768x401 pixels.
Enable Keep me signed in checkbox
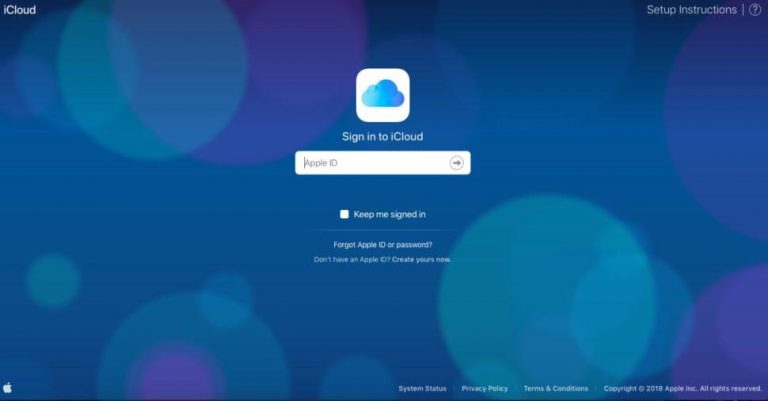click(x=344, y=214)
